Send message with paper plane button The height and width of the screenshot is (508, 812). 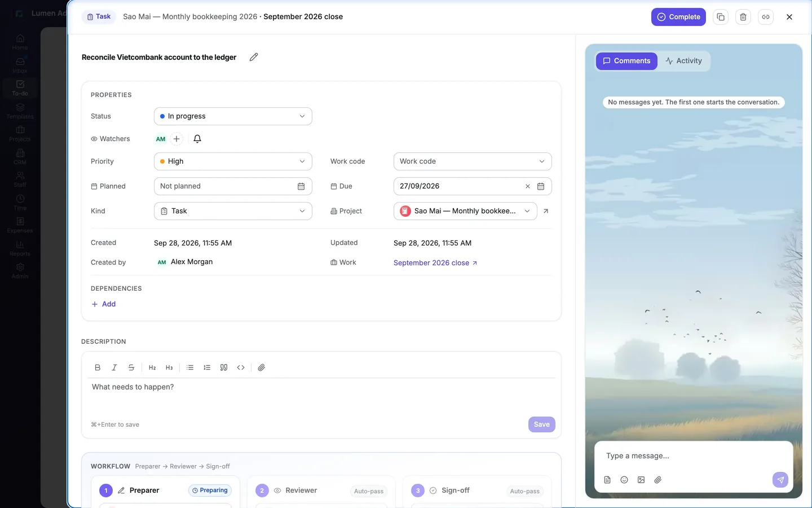point(780,480)
